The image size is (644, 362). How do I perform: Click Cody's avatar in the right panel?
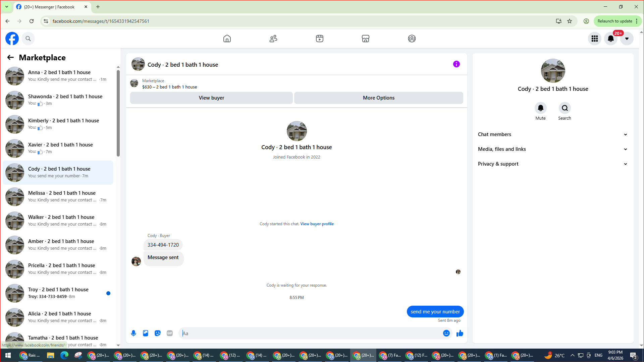point(553,71)
